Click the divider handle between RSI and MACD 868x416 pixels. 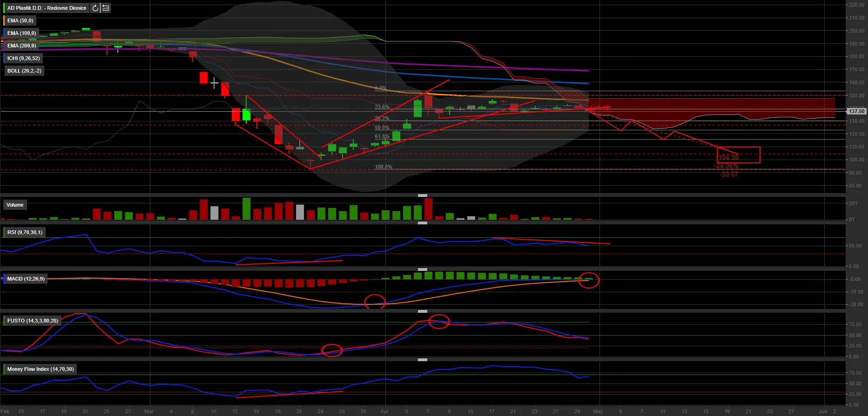(423, 269)
